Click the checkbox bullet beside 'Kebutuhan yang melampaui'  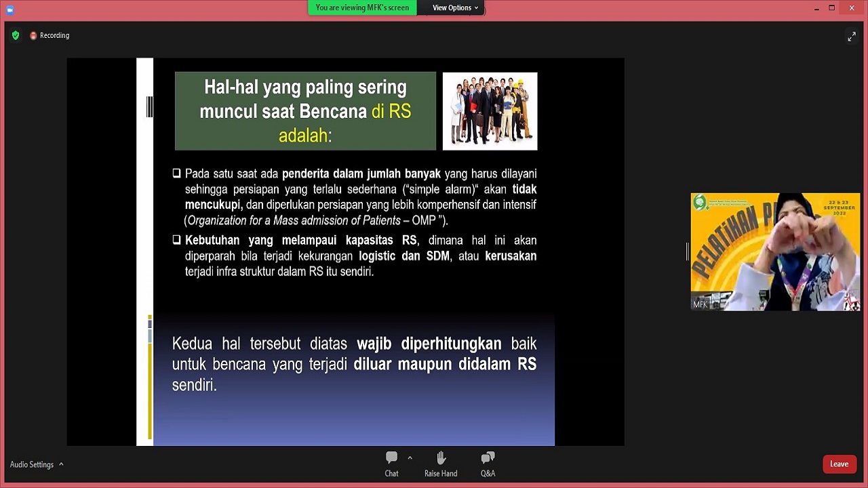click(x=177, y=240)
